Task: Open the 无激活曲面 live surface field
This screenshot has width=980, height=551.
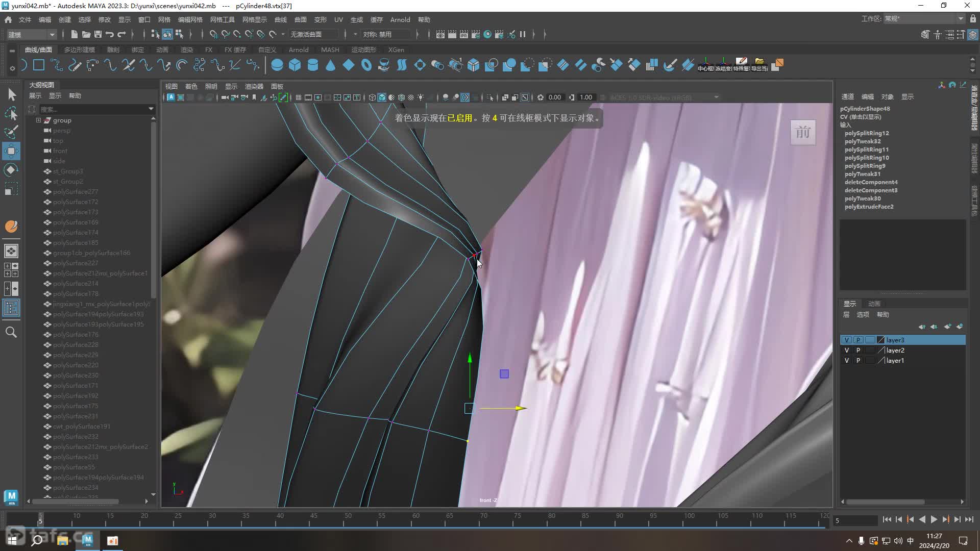Action: coord(314,34)
